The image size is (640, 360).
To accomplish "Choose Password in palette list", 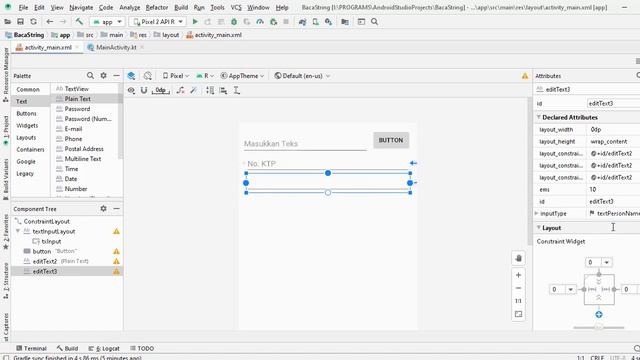I will [x=77, y=109].
